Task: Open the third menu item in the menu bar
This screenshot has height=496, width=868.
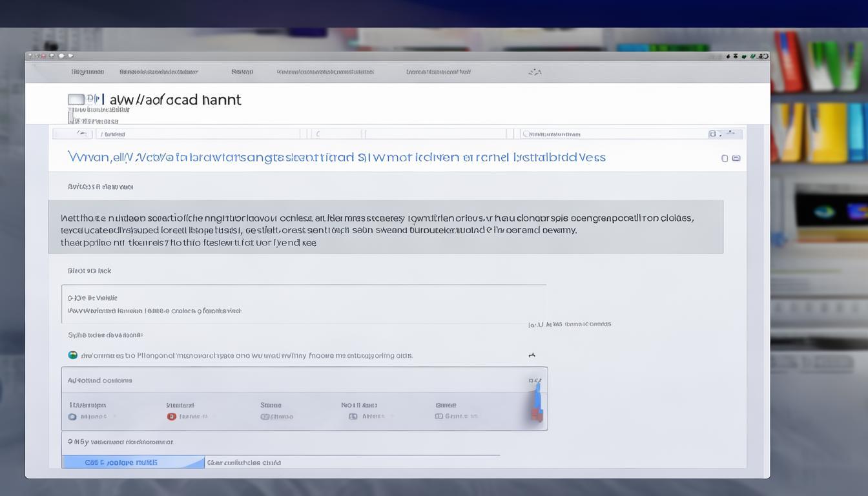Action: [x=242, y=72]
